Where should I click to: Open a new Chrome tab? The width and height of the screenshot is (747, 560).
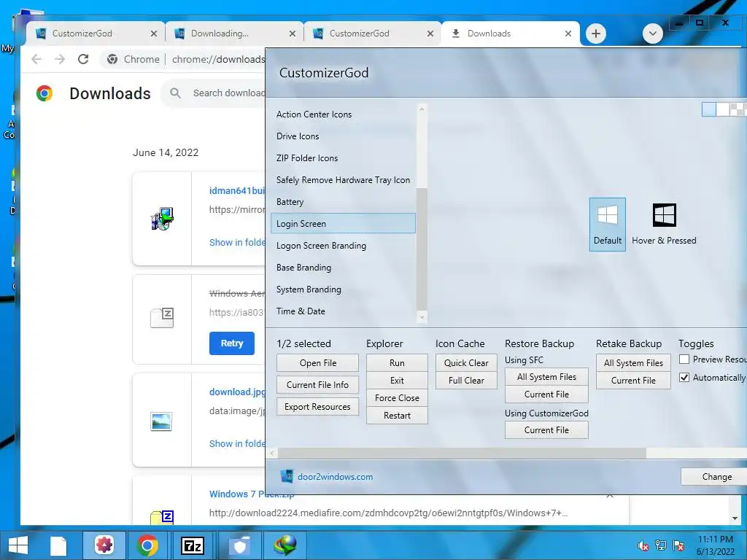[x=595, y=34]
